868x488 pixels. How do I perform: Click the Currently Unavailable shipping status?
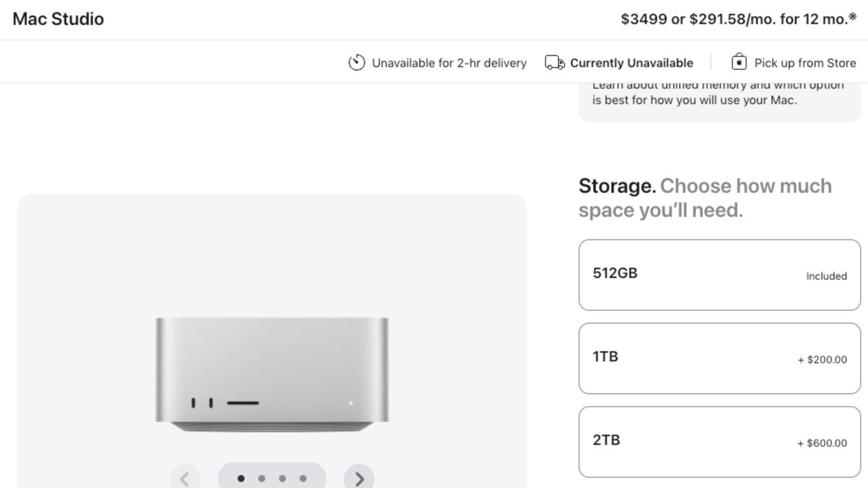click(x=631, y=63)
